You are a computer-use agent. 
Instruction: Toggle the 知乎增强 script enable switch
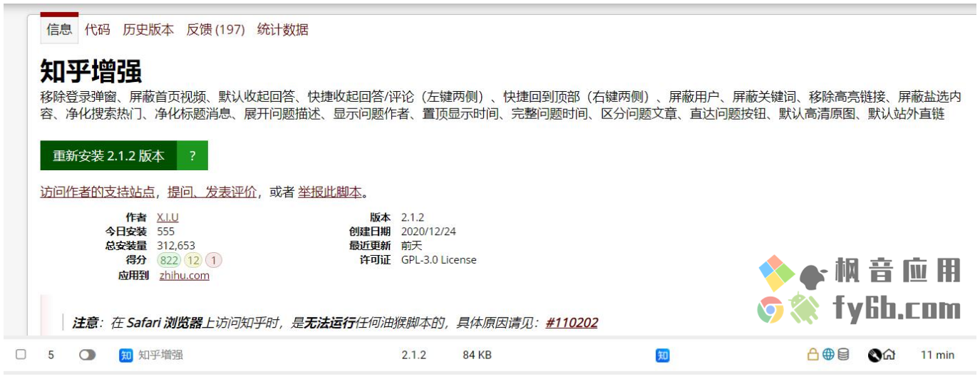[x=88, y=355]
